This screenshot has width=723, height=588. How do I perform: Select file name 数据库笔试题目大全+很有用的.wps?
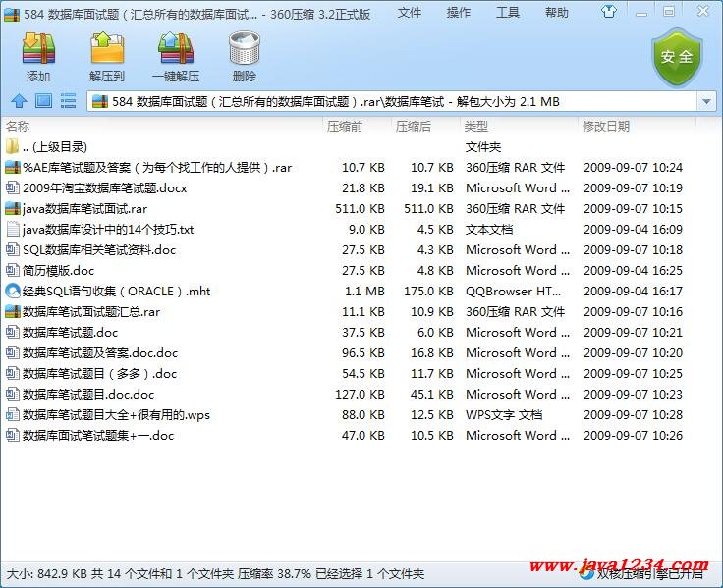(x=116, y=414)
